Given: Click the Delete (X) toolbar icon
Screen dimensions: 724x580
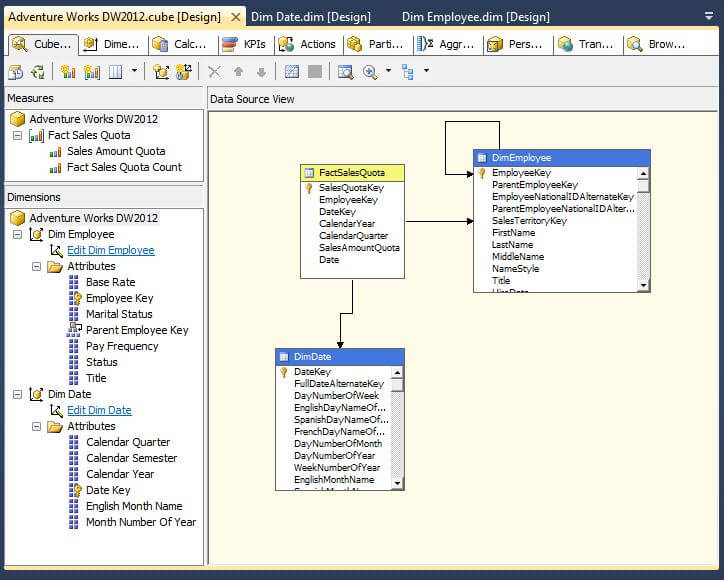Looking at the screenshot, I should click(x=214, y=72).
